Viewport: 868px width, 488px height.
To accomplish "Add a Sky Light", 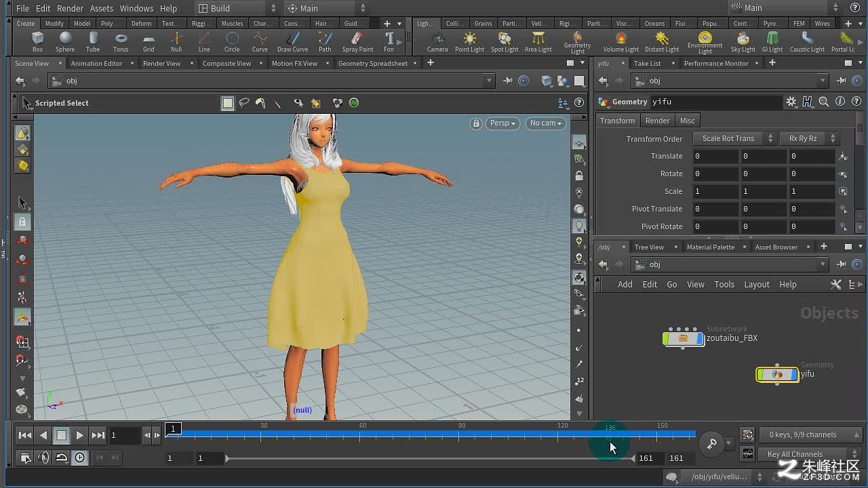I will click(743, 42).
